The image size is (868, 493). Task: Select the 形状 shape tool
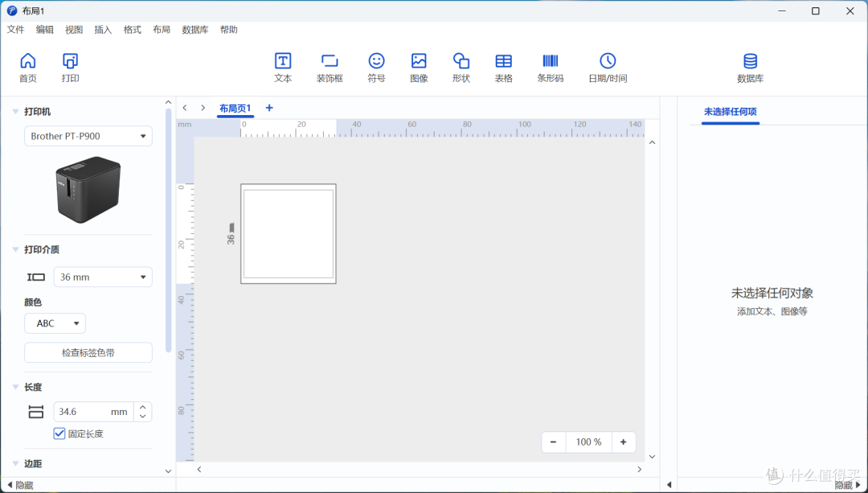[x=461, y=68]
